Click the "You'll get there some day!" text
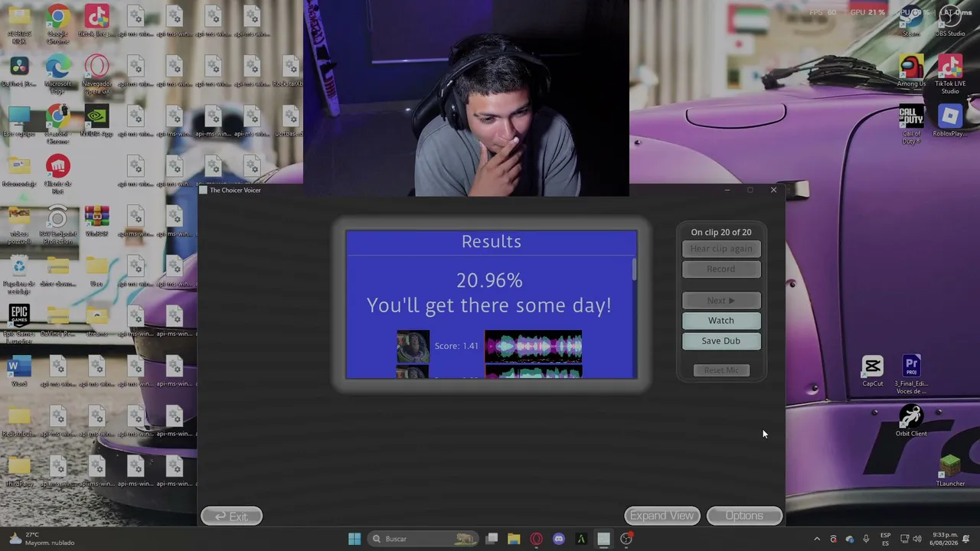The width and height of the screenshot is (980, 551). (489, 305)
